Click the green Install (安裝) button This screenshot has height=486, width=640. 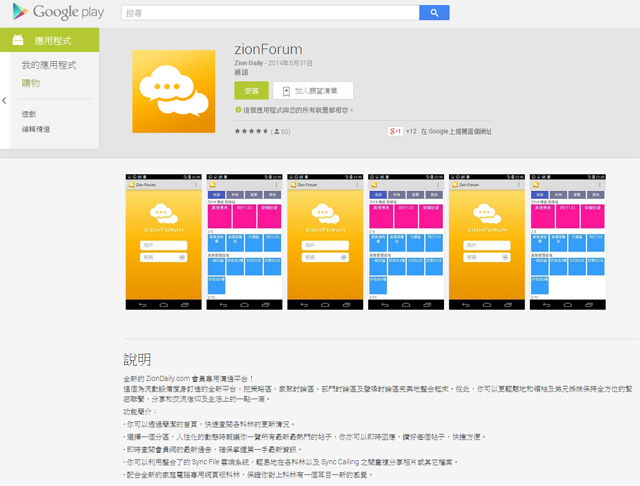(x=251, y=91)
